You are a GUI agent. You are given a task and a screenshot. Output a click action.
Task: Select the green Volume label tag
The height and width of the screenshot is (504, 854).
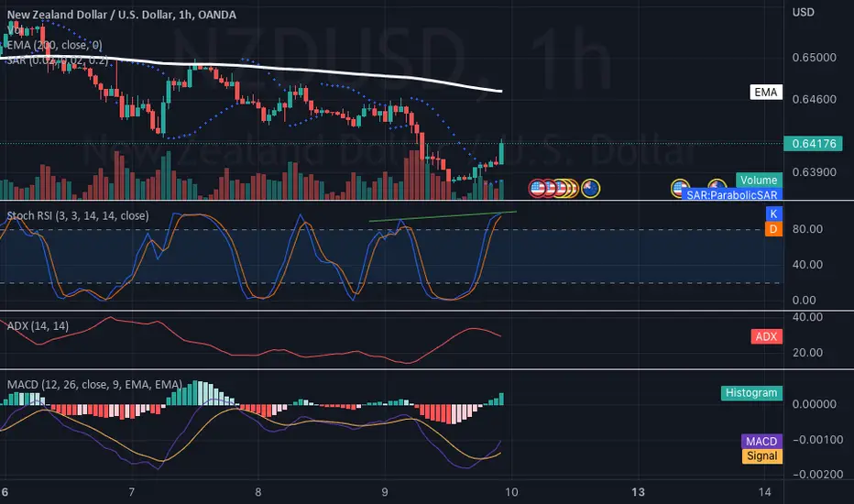759,181
